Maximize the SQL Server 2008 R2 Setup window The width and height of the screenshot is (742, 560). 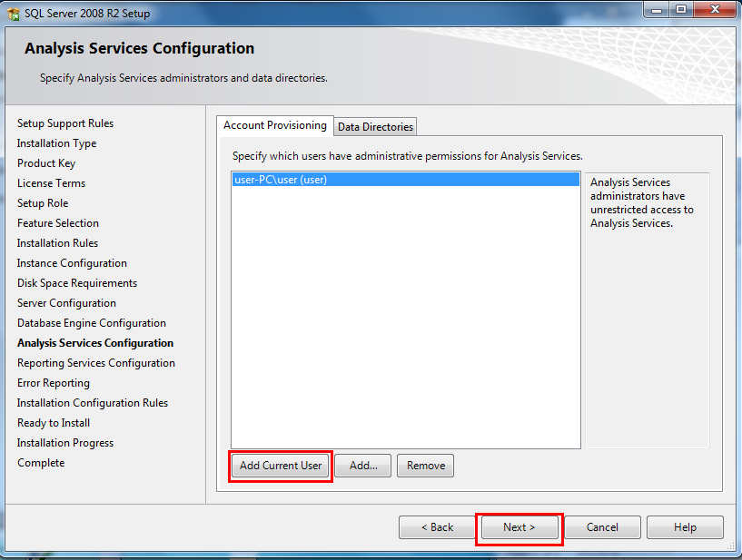(x=681, y=9)
